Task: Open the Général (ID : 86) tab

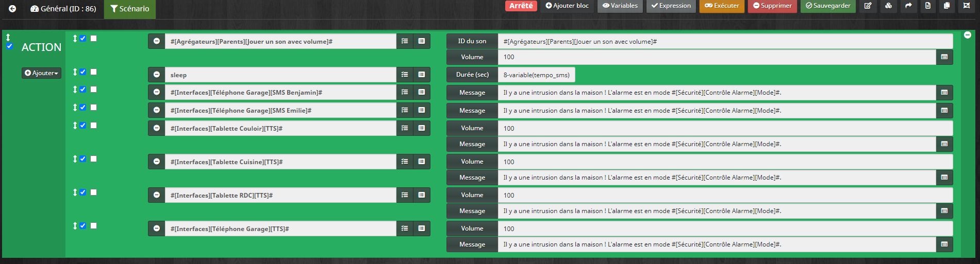Action: pyautogui.click(x=63, y=9)
